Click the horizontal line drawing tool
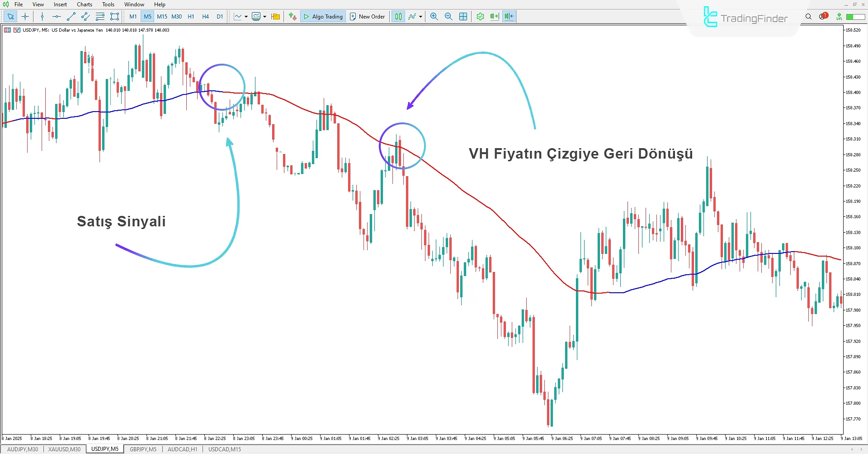868x454 pixels. (57, 17)
